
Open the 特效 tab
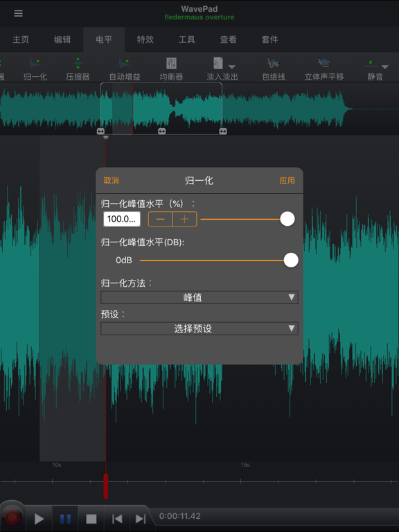point(145,39)
